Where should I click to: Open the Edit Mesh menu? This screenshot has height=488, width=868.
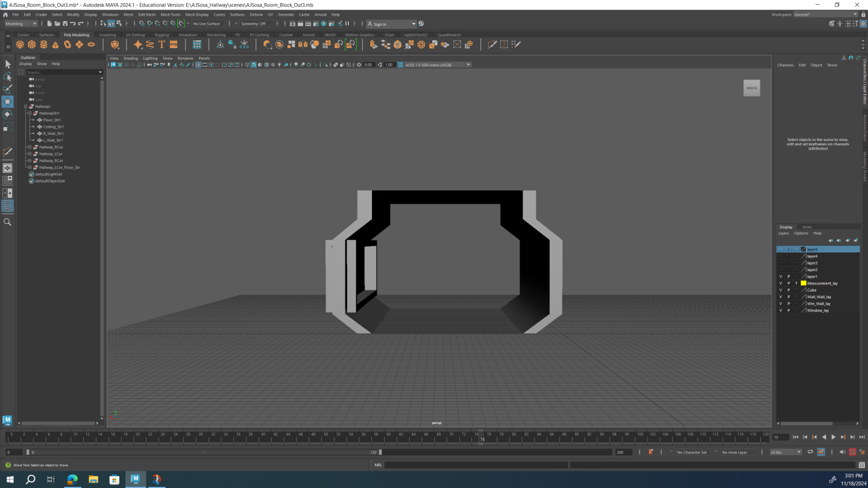click(x=146, y=14)
